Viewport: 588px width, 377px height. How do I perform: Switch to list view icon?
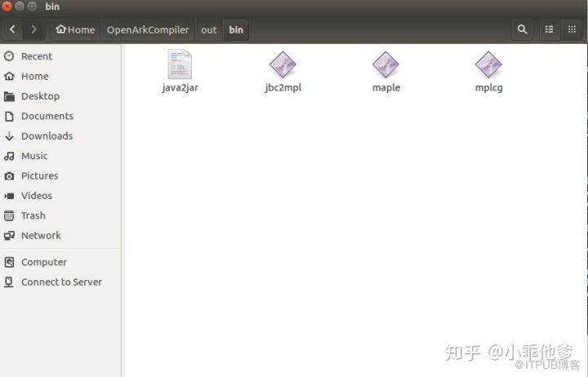pyautogui.click(x=550, y=29)
